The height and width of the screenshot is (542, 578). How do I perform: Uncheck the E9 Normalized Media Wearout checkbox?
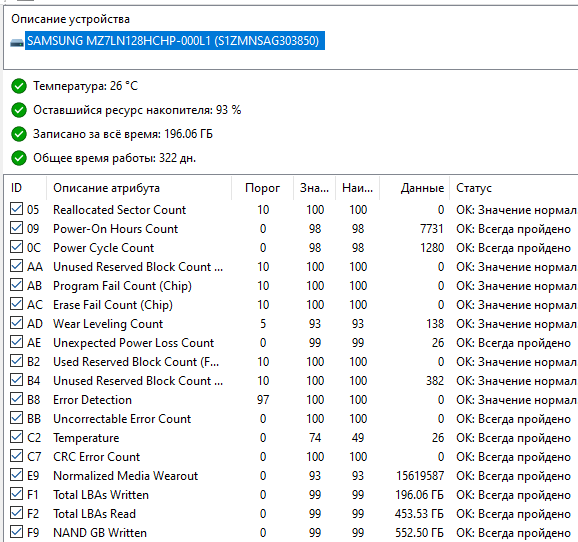tap(16, 475)
